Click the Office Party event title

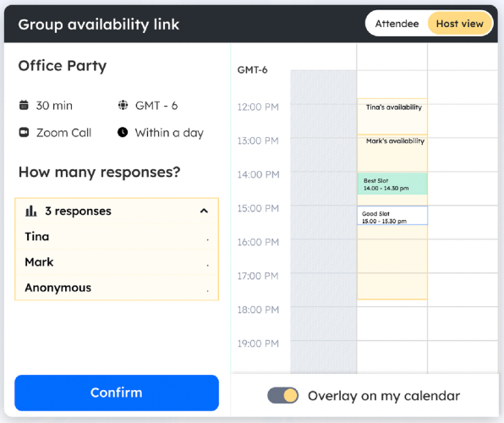(x=63, y=66)
